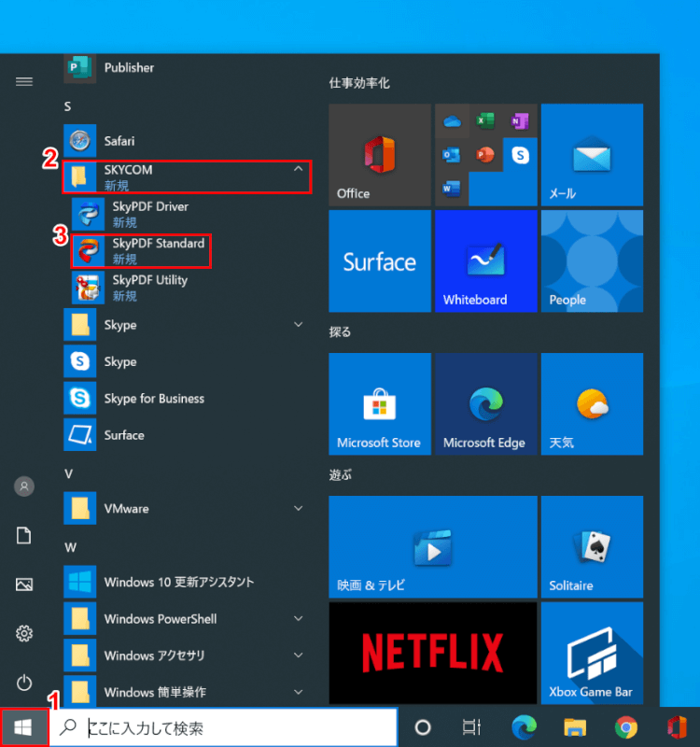Open OneDrive in the Office tile group
The width and height of the screenshot is (700, 747).
452,121
